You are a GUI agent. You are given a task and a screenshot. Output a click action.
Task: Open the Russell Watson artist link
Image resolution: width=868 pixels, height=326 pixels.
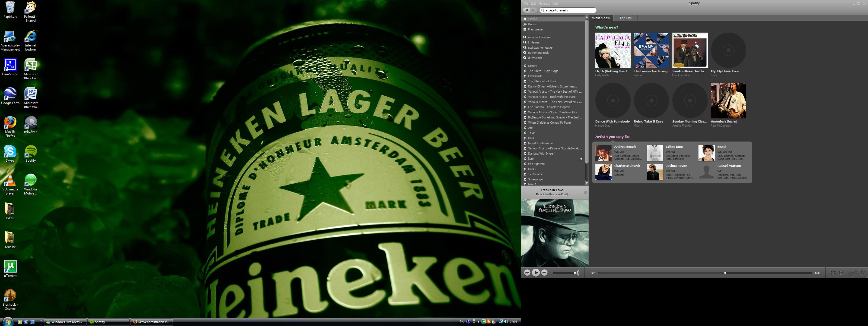(729, 166)
